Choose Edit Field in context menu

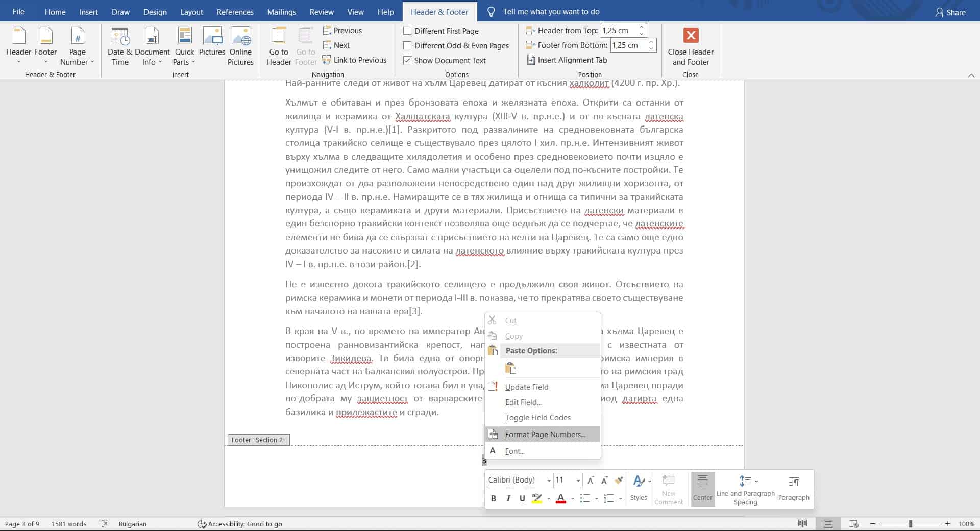543,402
